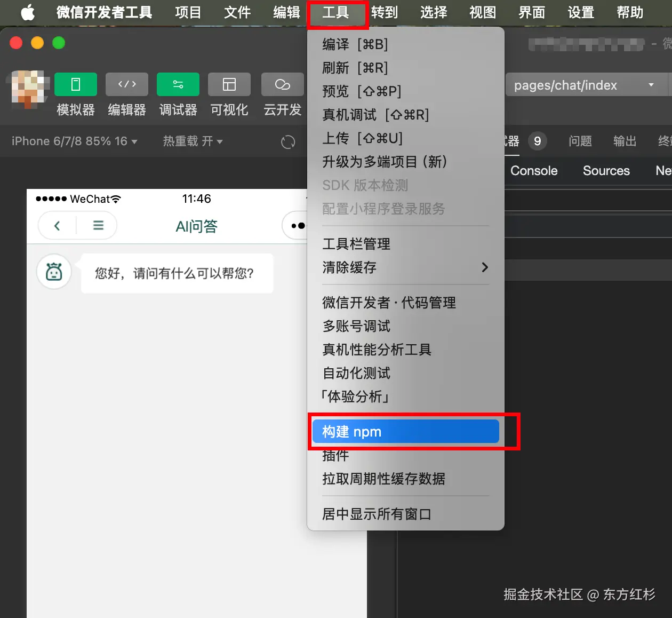Click the compile refresh icon near 热重载
Viewport: 672px width, 618px height.
[287, 141]
